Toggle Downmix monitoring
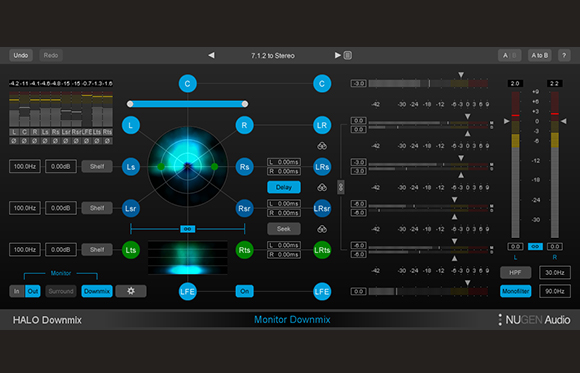Viewport: 580px width, 373px height. click(97, 291)
